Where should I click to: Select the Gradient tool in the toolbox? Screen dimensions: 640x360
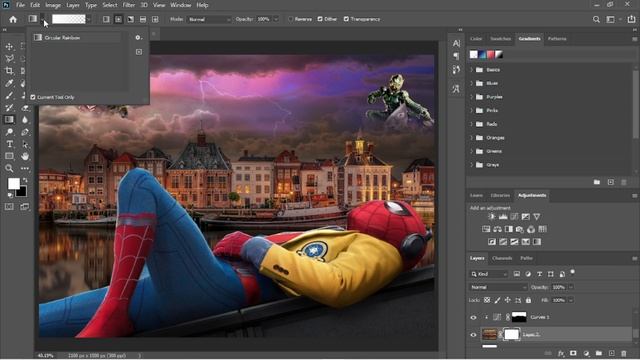tap(9, 120)
